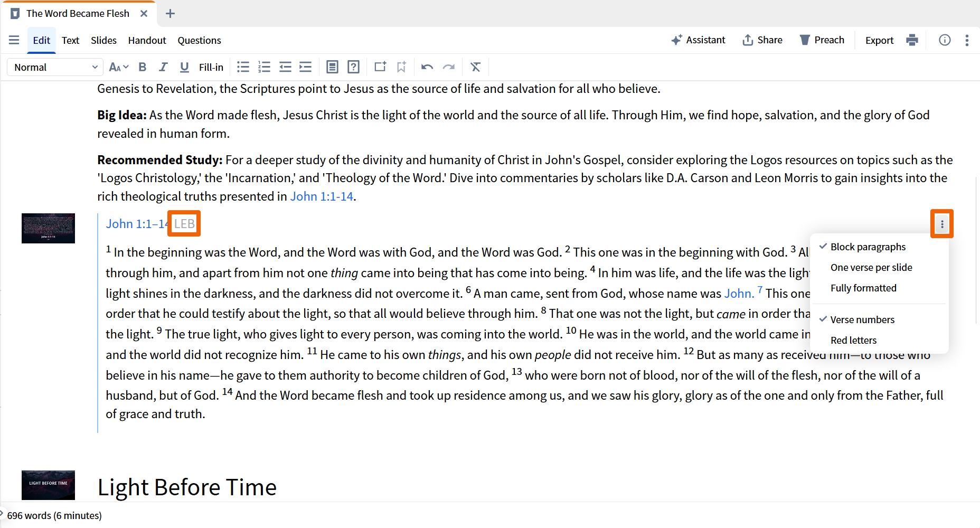This screenshot has width=980, height=528.
Task: Switch to the Text tab
Action: tap(70, 40)
